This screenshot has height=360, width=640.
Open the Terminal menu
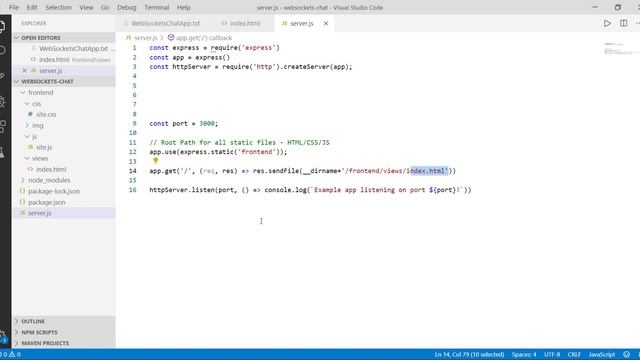pos(157,7)
